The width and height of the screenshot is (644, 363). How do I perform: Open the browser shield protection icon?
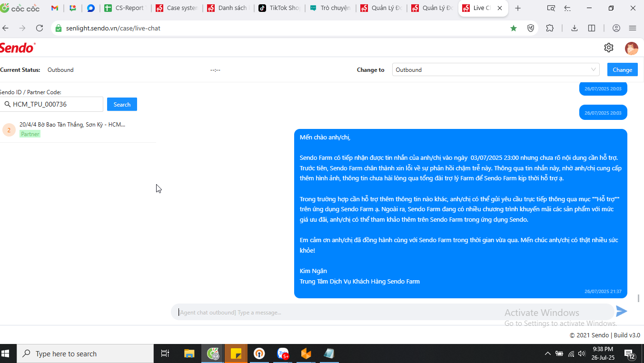pyautogui.click(x=531, y=28)
